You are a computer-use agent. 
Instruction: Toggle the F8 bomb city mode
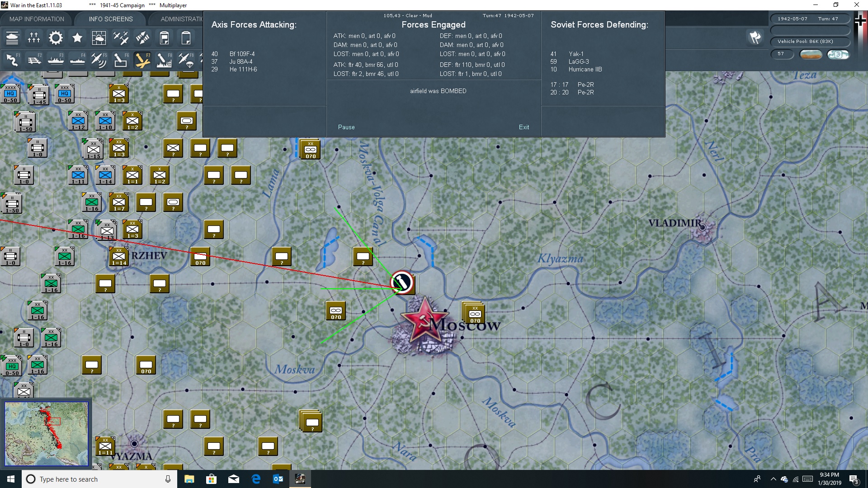(164, 60)
